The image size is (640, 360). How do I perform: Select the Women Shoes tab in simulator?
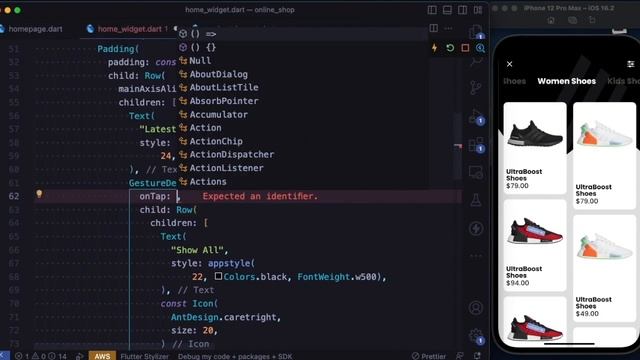567,81
